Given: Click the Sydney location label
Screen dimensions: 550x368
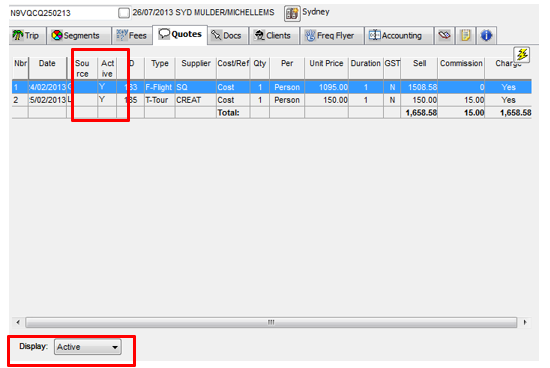Looking at the screenshot, I should point(316,12).
